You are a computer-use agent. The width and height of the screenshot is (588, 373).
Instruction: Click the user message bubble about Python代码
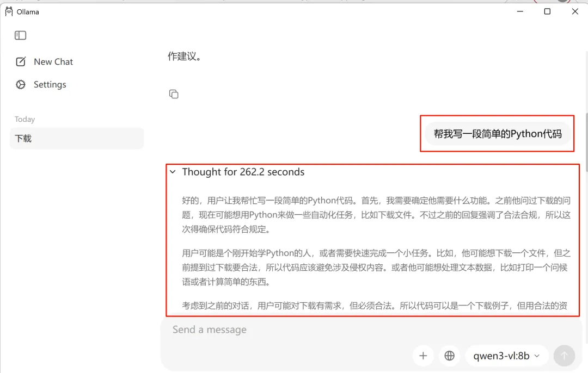[498, 134]
